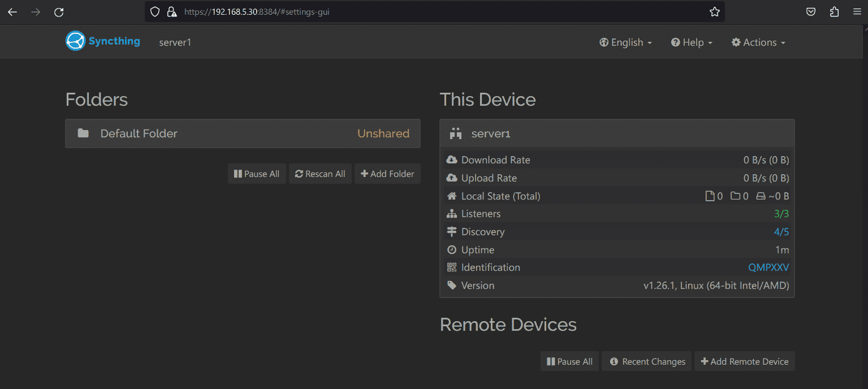Click the 4/5 discovery value
Viewport: 868px width, 389px height.
(781, 232)
